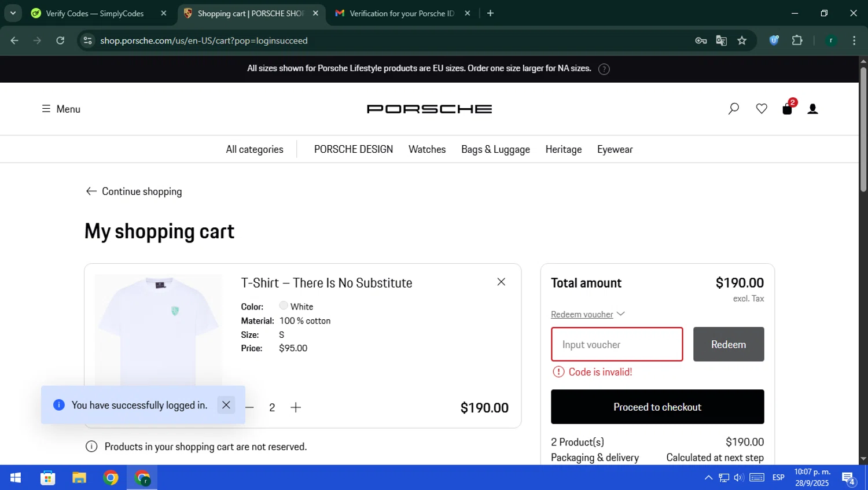Remove T-Shirt from cart with X icon

pos(501,282)
